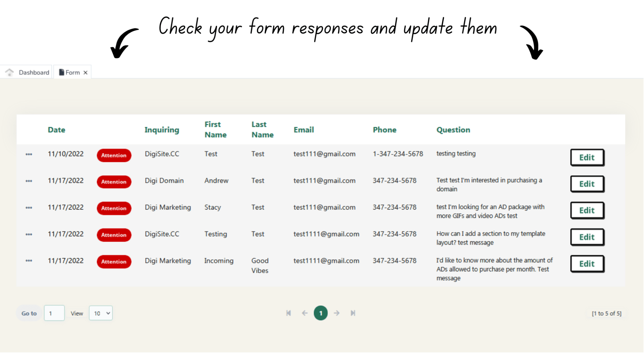This screenshot has height=354, width=644.
Task: Edit the template layout question response
Action: pos(587,237)
